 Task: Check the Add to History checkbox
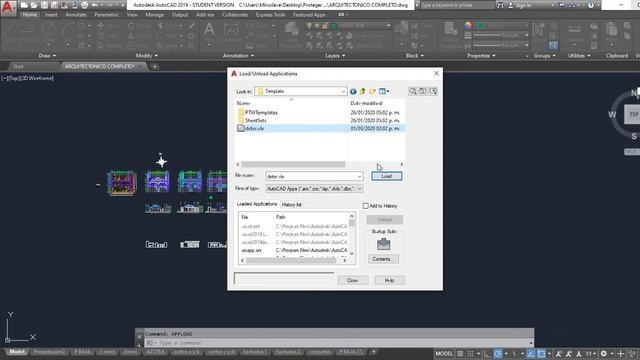coord(365,206)
